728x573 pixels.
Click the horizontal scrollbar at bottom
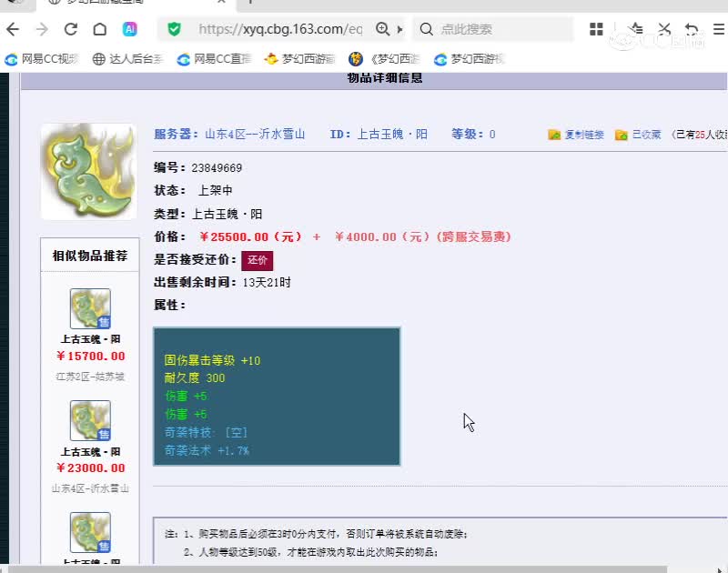coord(338,568)
